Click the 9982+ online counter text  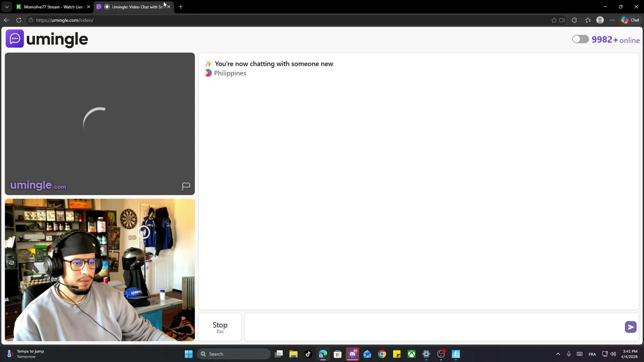tap(615, 40)
